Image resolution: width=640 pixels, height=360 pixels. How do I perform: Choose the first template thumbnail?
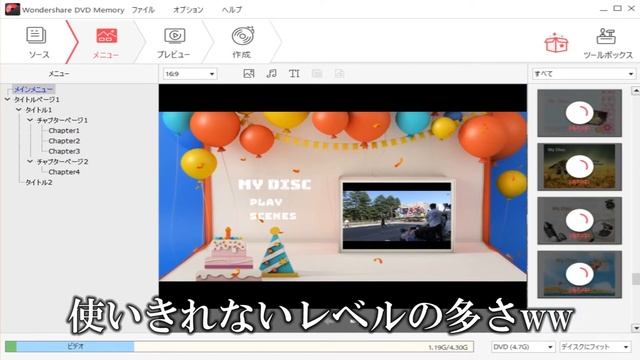point(579,113)
